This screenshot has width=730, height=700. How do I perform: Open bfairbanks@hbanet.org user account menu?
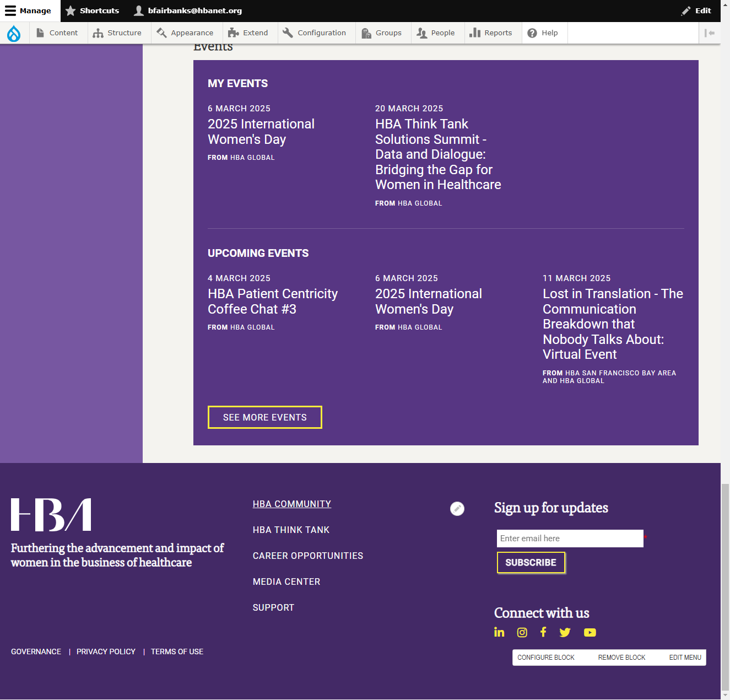tap(188, 10)
